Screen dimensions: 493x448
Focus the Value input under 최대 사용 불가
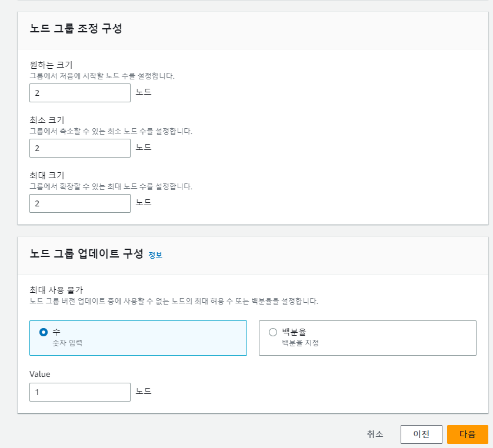pos(79,392)
